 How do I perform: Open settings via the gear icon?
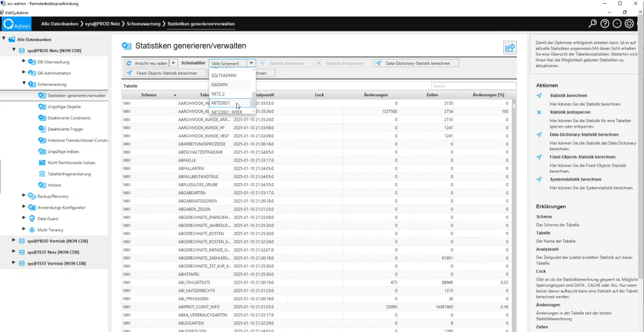click(x=629, y=24)
